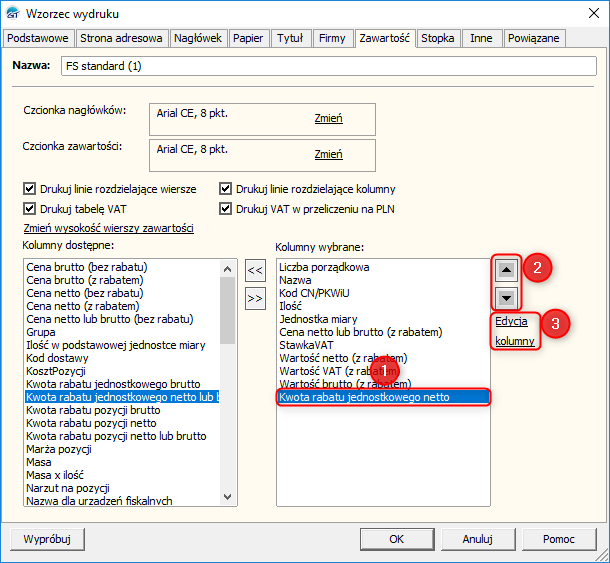The image size is (610, 563).
Task: Open the Stopka tab
Action: [438, 38]
